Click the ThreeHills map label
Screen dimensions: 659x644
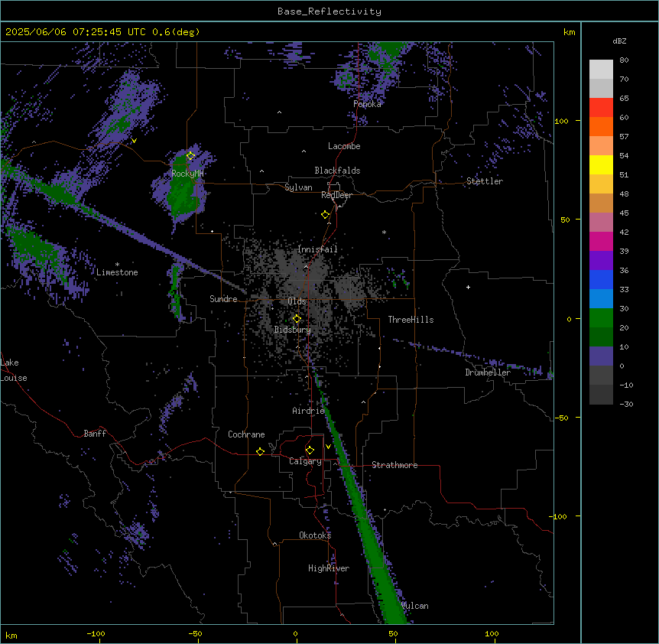tap(411, 320)
